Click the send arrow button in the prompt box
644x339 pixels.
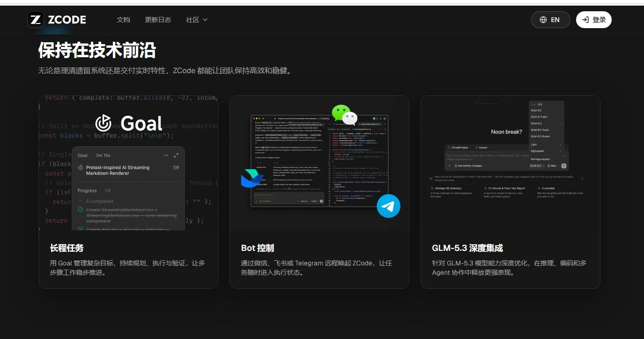click(x=564, y=166)
